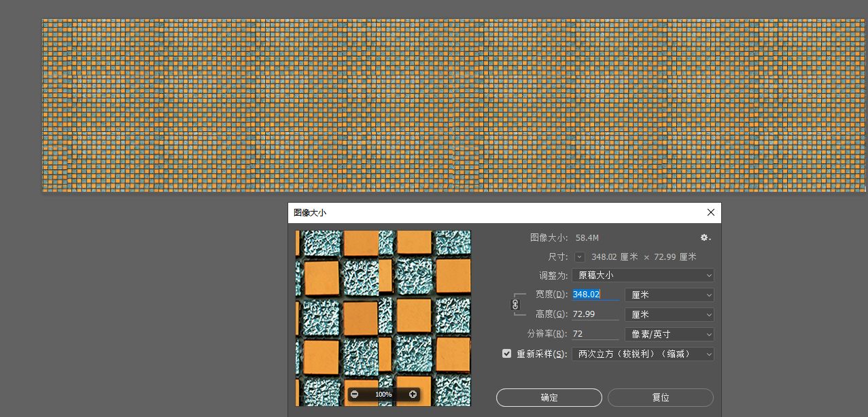This screenshot has height=417, width=868.
Task: Expand the 尺寸 unit dropdown arrow
Action: [579, 257]
